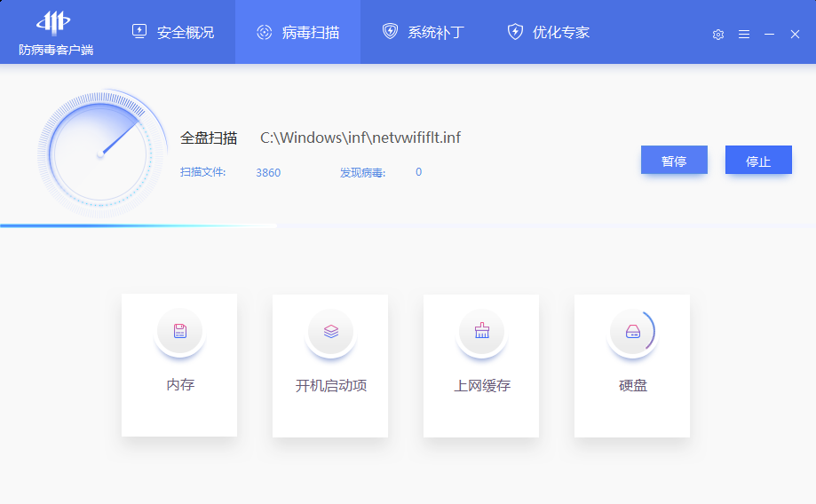816x504 pixels.
Task: Switch to the 安全概况 tab
Action: click(x=173, y=32)
